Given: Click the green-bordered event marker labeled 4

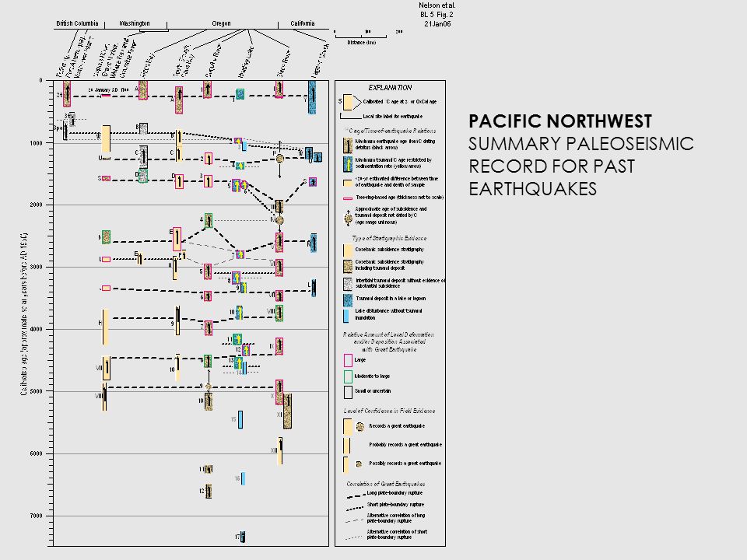Looking at the screenshot, I should click(209, 220).
